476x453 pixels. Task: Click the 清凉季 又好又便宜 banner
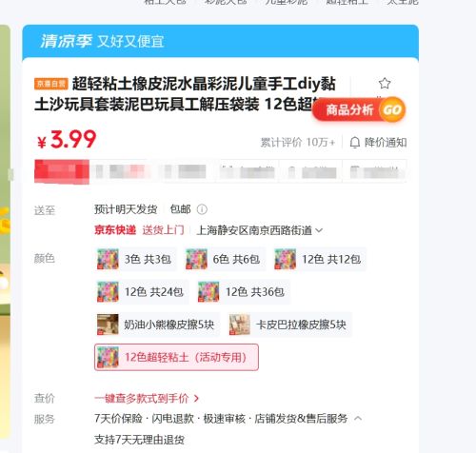click(x=220, y=41)
